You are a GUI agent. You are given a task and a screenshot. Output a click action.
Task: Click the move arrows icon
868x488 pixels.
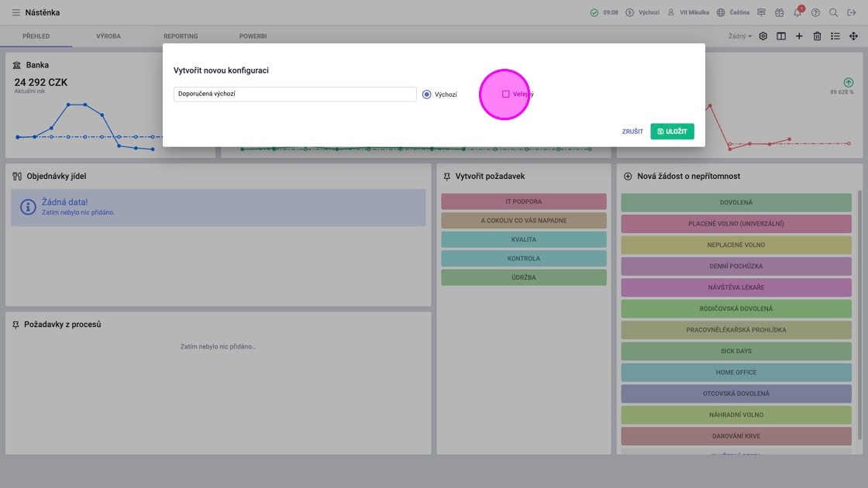click(853, 36)
